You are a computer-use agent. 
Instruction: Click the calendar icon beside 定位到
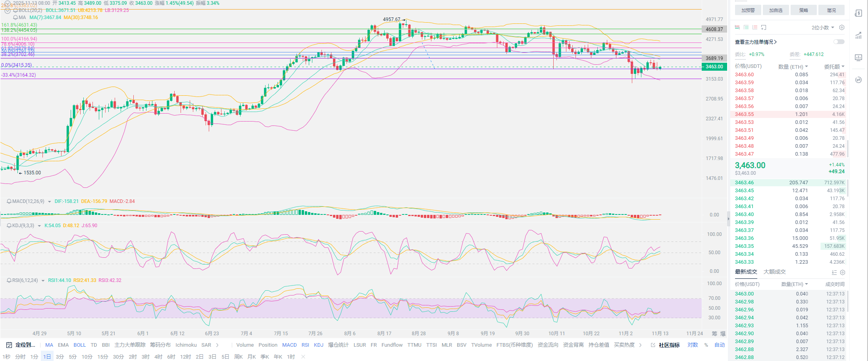point(9,345)
